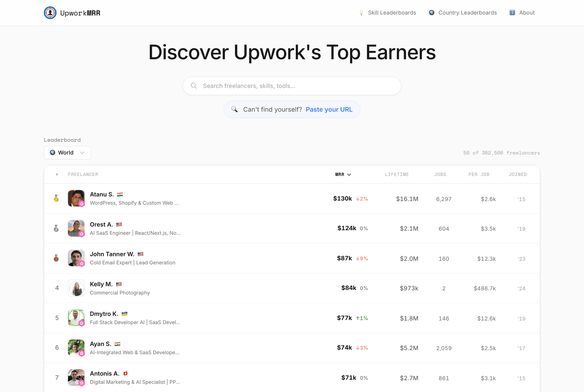Screen dimensions: 584x392
Task: Click the UpworkMRR logo icon
Action: (50, 13)
